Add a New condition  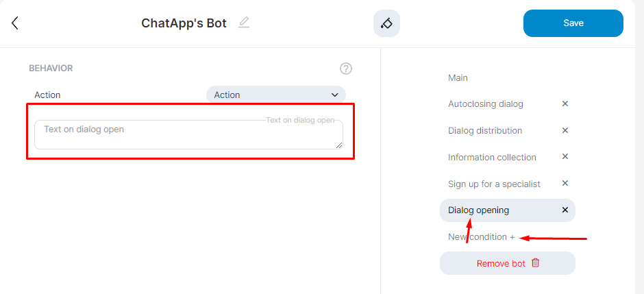[x=481, y=237]
